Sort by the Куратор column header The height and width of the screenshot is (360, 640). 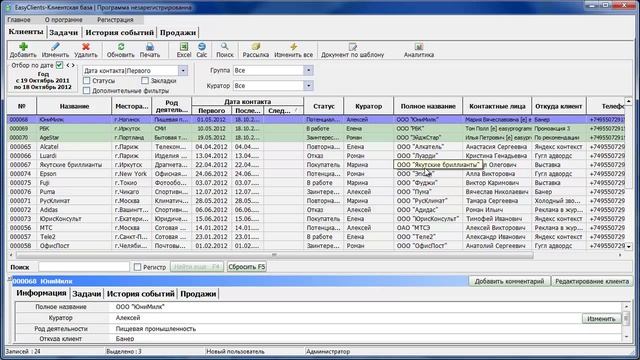coord(369,106)
